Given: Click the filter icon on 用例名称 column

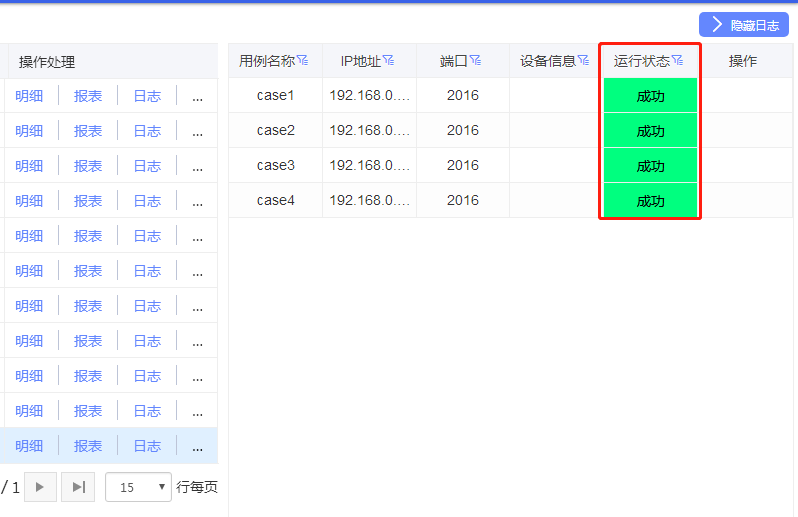Looking at the screenshot, I should 303,61.
